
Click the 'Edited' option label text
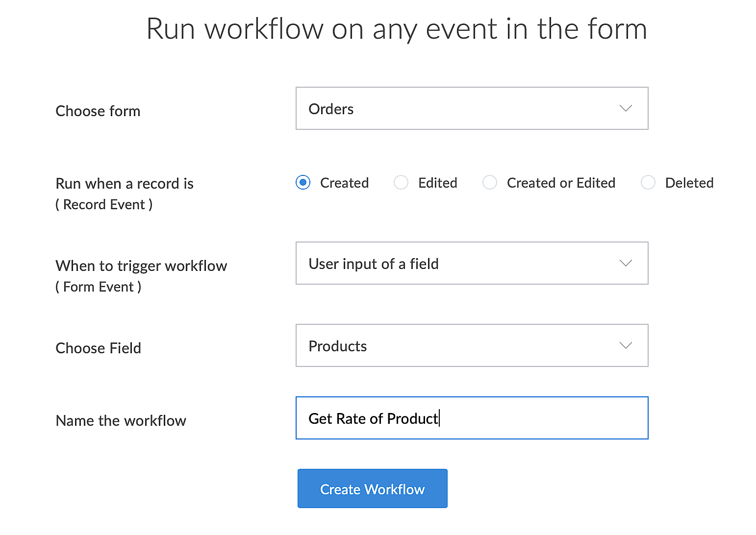[x=437, y=183]
